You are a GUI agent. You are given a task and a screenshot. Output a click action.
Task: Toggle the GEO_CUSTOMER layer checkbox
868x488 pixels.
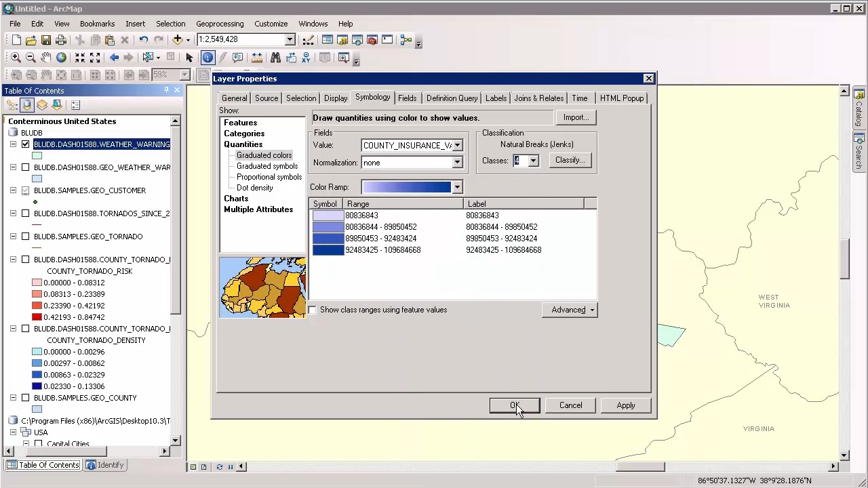26,190
